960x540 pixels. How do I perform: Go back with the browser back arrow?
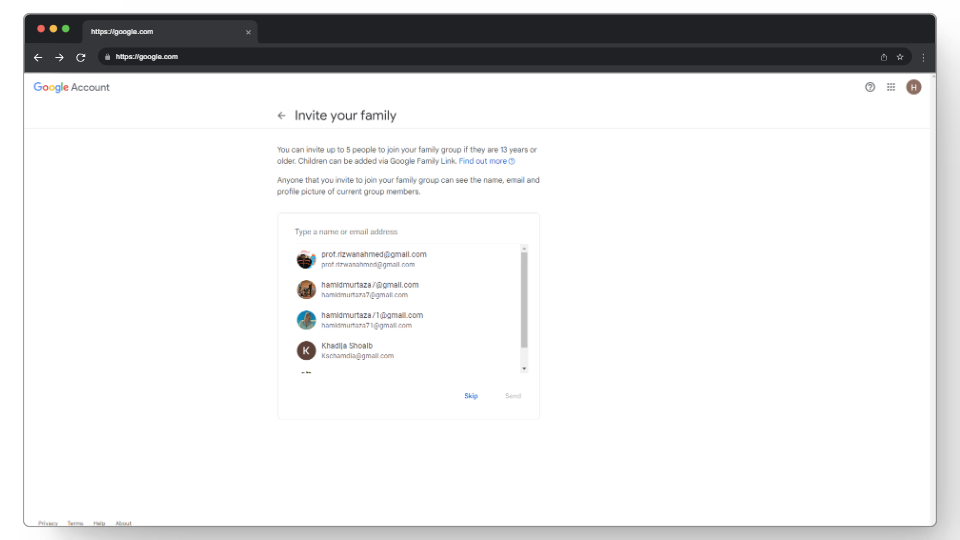[38, 57]
